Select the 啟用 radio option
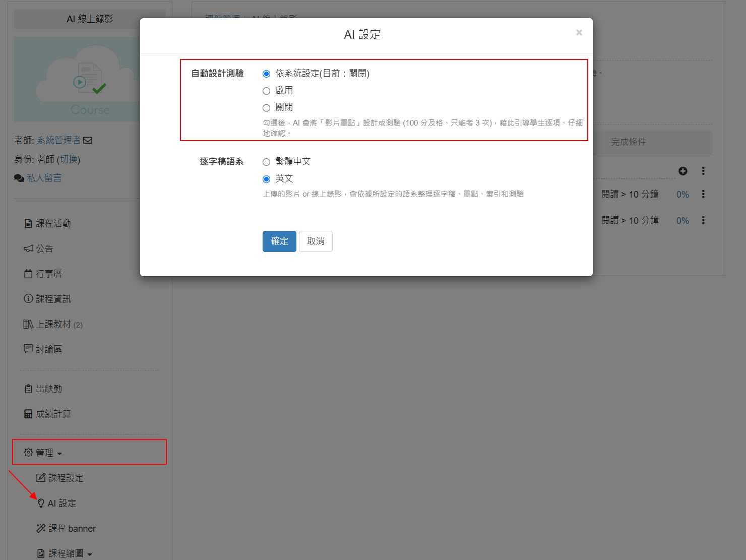Screen dimensions: 746x560 click(266, 91)
